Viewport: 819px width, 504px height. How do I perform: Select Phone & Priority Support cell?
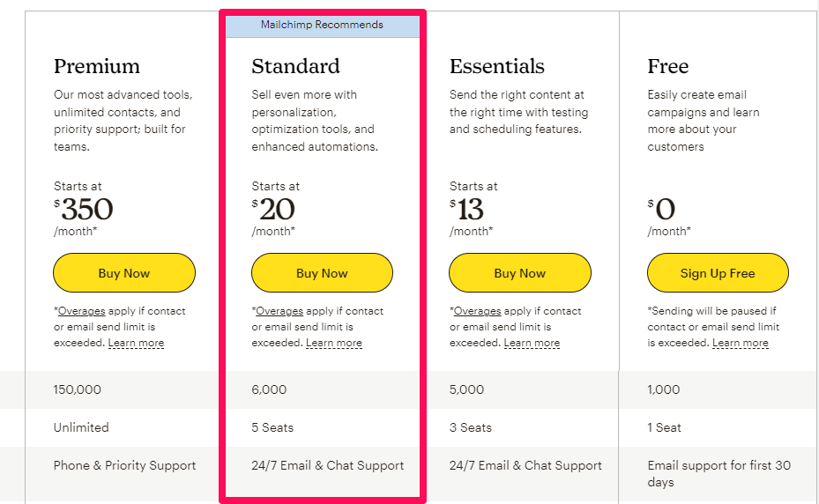[124, 466]
